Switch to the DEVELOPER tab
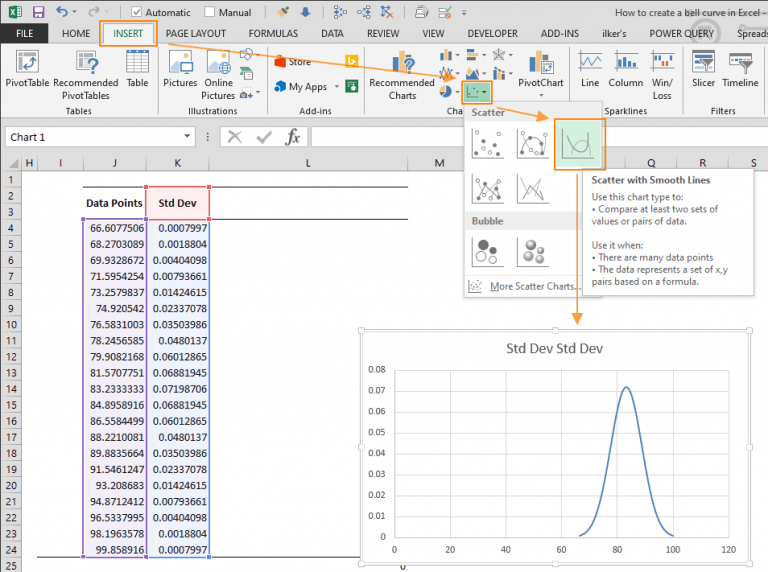Viewport: 768px width, 572px height. point(492,33)
